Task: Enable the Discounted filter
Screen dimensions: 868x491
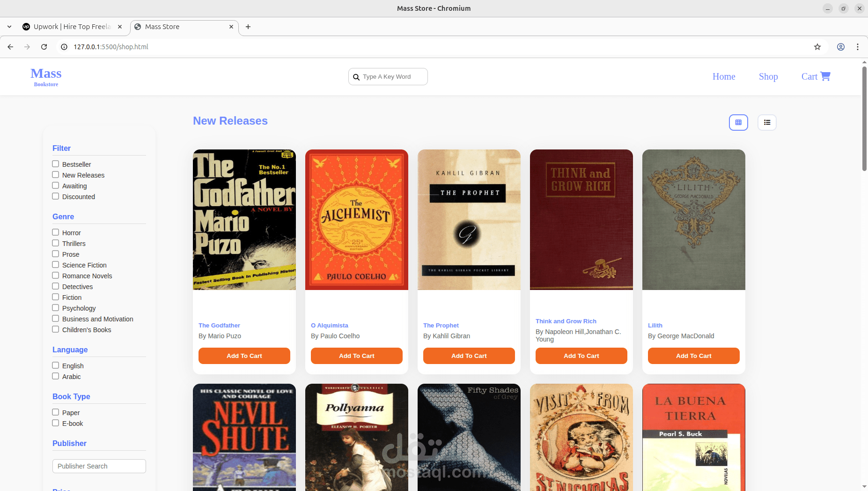Action: [x=55, y=196]
